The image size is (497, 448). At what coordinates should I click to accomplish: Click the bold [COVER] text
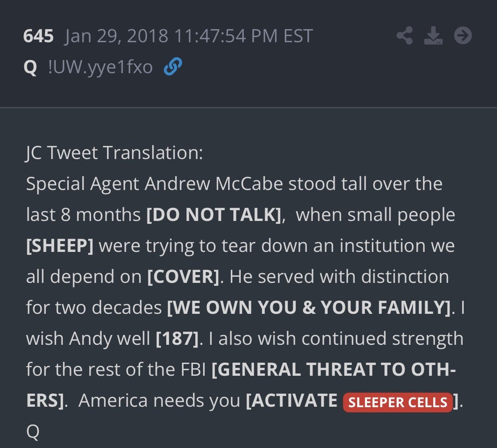point(183,277)
